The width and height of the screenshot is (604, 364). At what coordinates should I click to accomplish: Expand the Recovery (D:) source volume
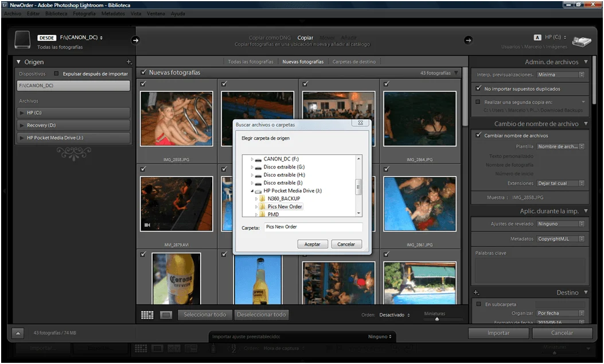tap(22, 125)
